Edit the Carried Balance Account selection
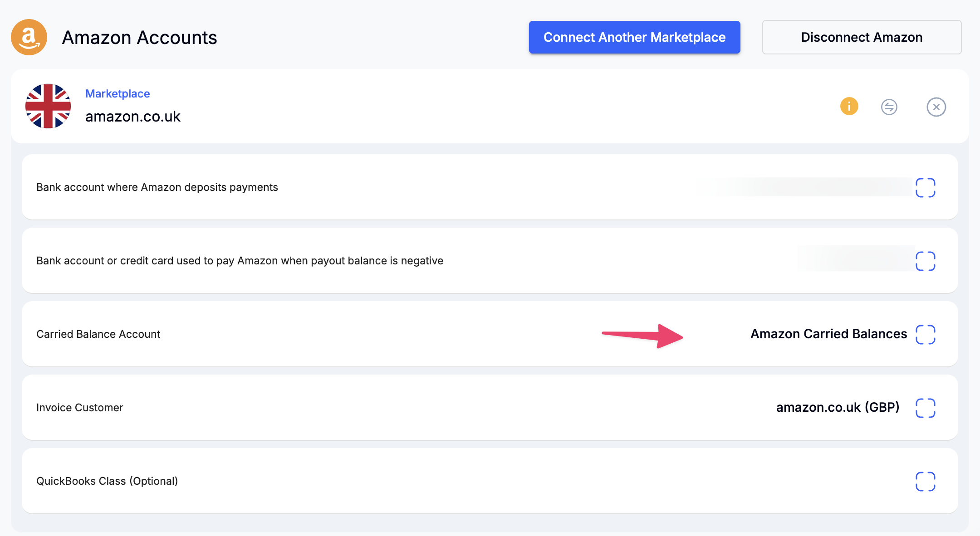980x536 pixels. [x=926, y=334]
